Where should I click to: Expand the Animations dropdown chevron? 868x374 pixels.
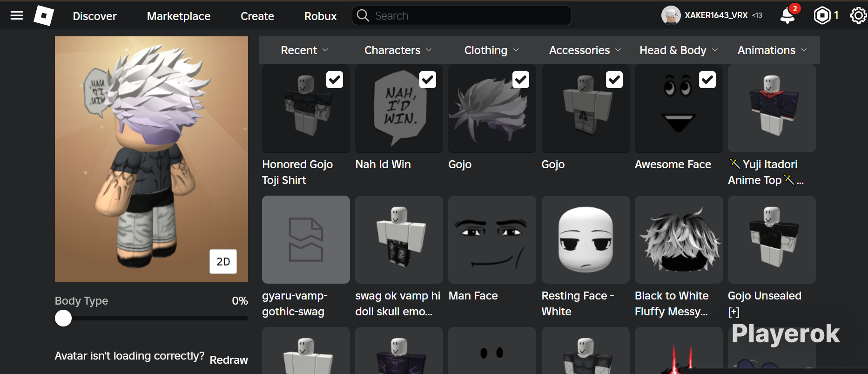coord(804,50)
